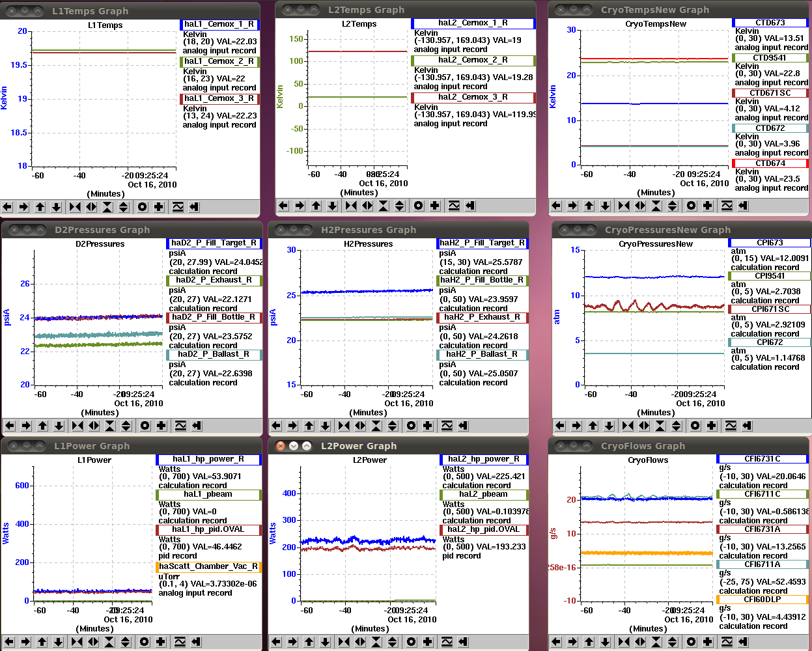Jump to the latest time in the L2Temps toolbar
This screenshot has height=651, width=812.
(470, 206)
